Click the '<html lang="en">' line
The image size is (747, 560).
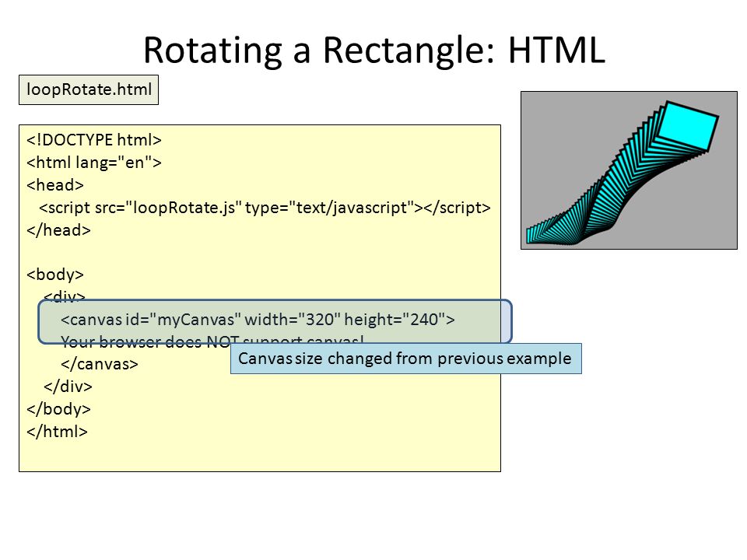click(x=94, y=163)
